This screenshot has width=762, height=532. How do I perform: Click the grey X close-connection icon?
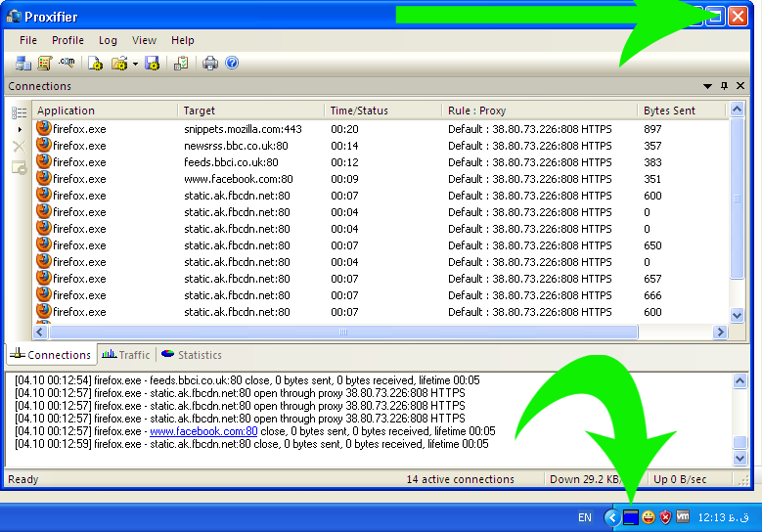click(x=19, y=147)
